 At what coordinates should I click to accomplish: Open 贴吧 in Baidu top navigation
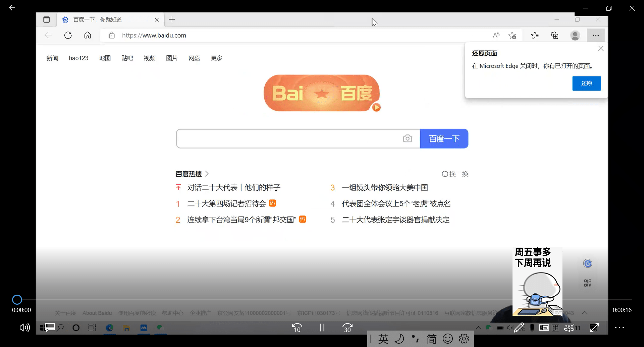127,58
